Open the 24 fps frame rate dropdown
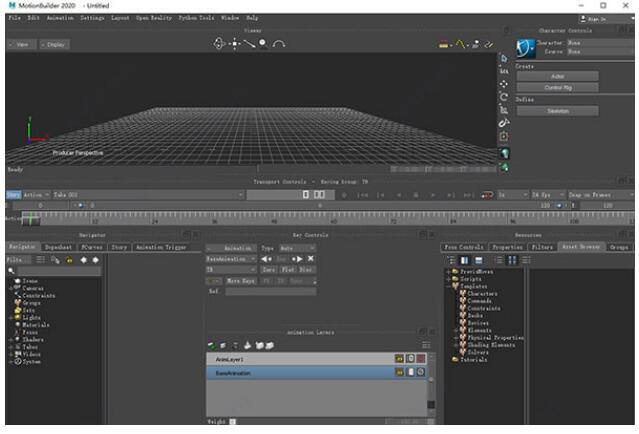 click(548, 195)
